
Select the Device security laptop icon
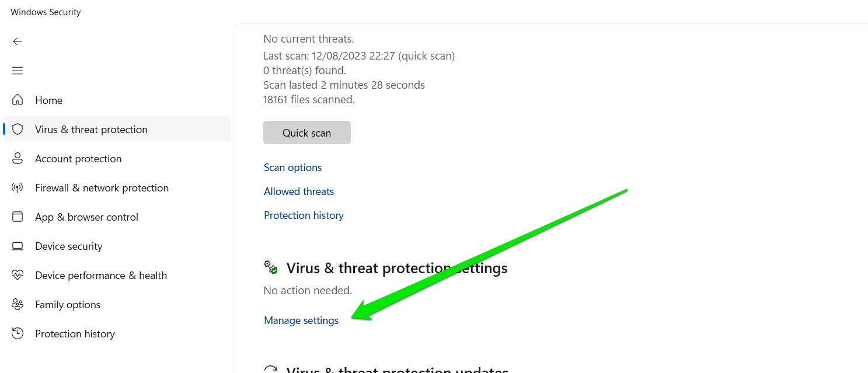[18, 246]
